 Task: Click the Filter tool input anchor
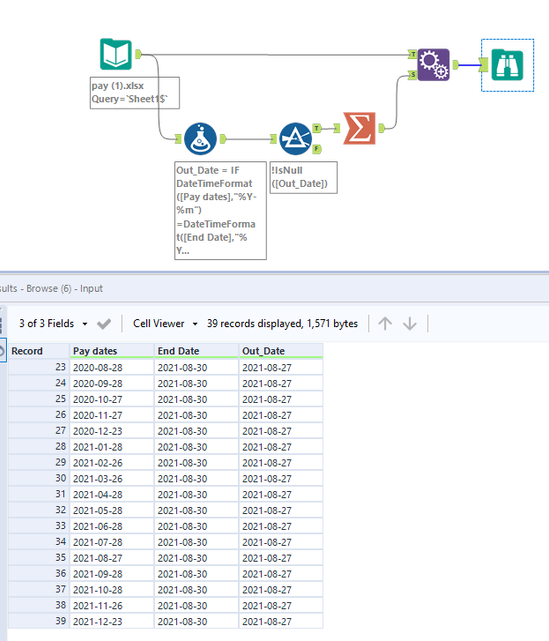click(x=273, y=139)
